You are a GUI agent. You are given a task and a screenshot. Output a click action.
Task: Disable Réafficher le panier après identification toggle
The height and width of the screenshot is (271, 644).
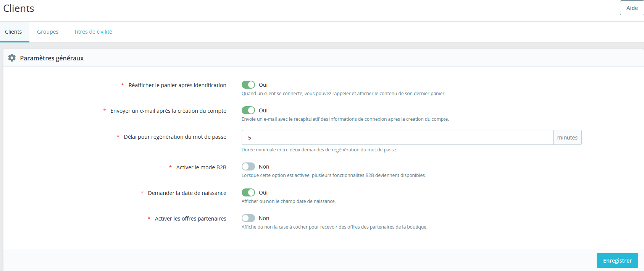click(248, 84)
